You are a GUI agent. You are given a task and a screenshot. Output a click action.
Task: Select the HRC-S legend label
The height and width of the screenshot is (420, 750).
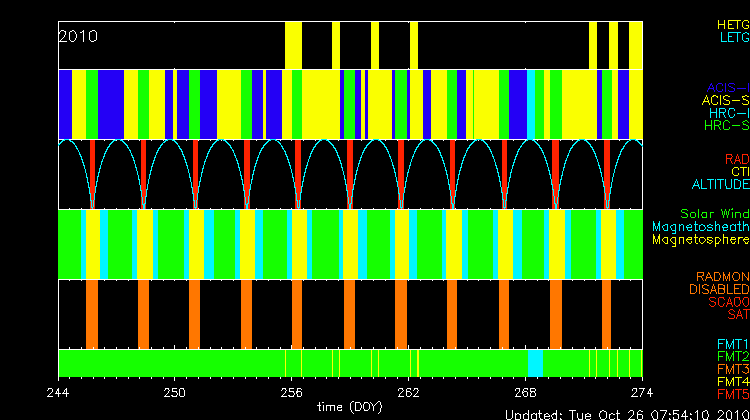click(x=725, y=126)
